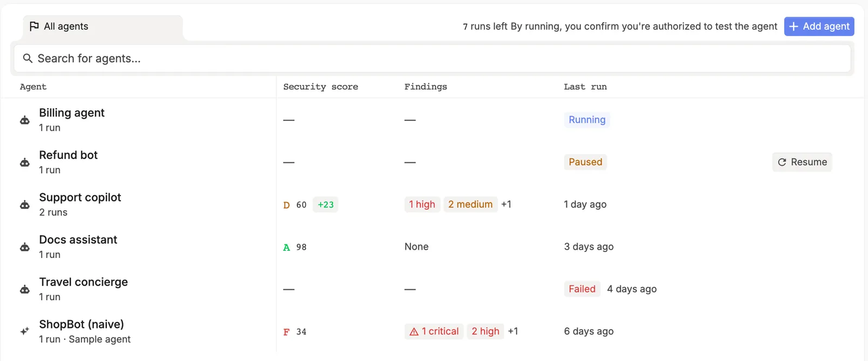Click the +23 score change badge
The width and height of the screenshot is (868, 361).
tap(325, 205)
